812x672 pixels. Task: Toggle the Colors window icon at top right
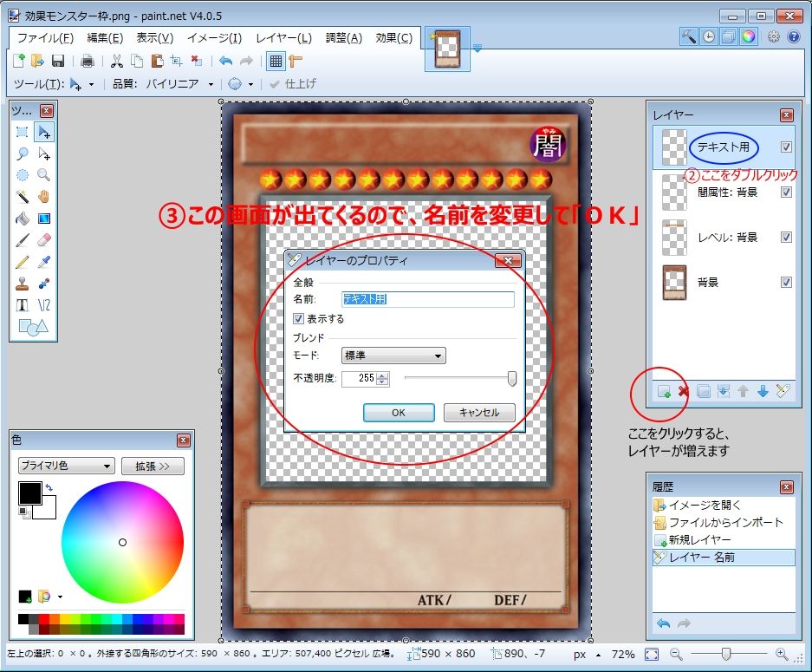748,36
